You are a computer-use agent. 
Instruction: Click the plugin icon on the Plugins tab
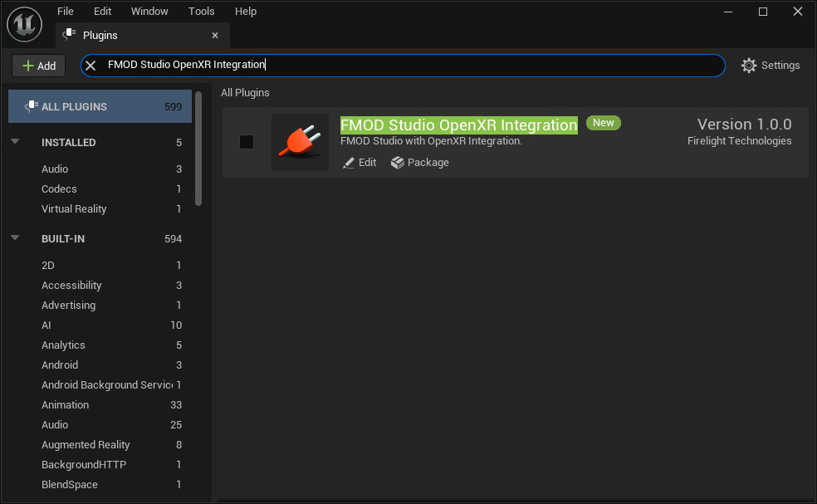coord(69,35)
